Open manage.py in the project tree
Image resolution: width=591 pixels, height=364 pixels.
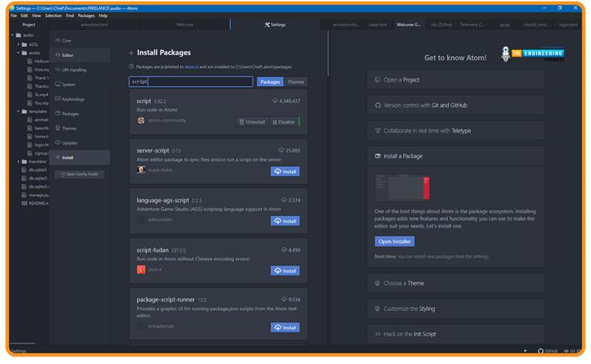(38, 195)
